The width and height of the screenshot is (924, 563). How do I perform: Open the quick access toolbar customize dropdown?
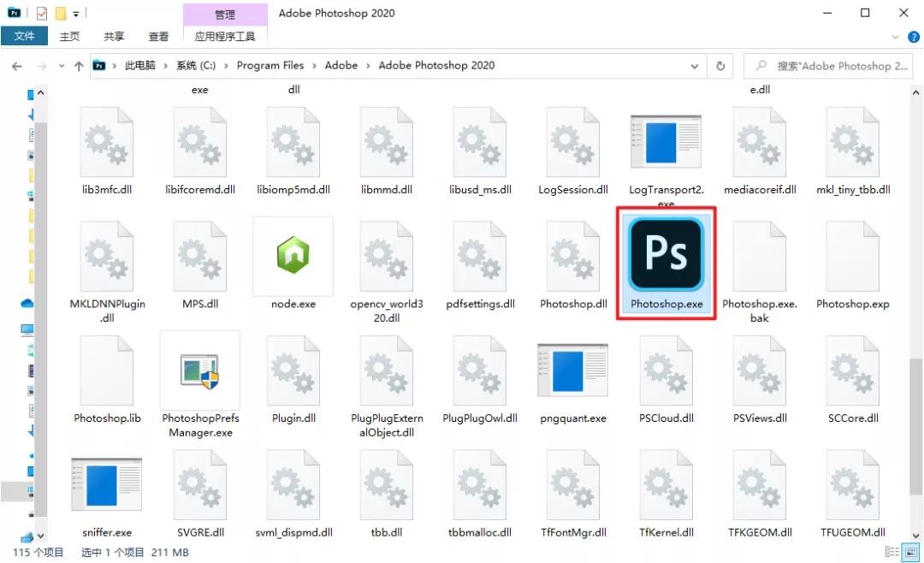[76, 14]
